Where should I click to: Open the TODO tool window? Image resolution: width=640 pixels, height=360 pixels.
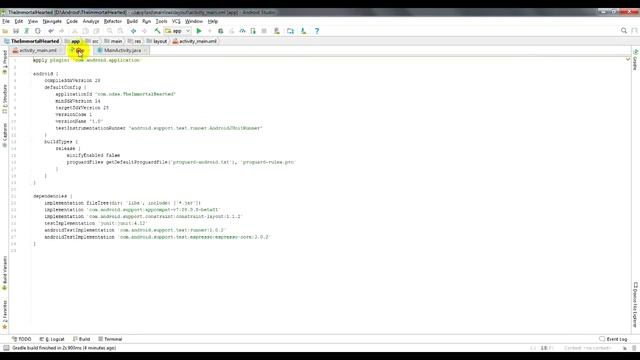(21, 339)
